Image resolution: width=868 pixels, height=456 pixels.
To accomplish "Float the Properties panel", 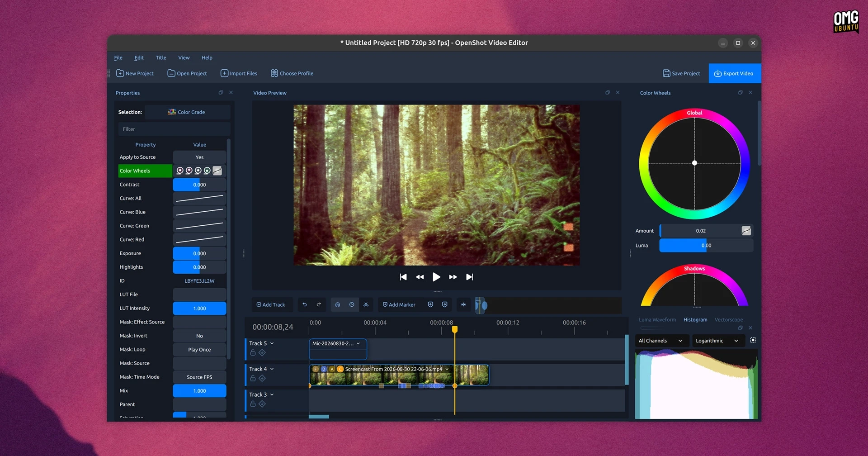I will [x=221, y=93].
